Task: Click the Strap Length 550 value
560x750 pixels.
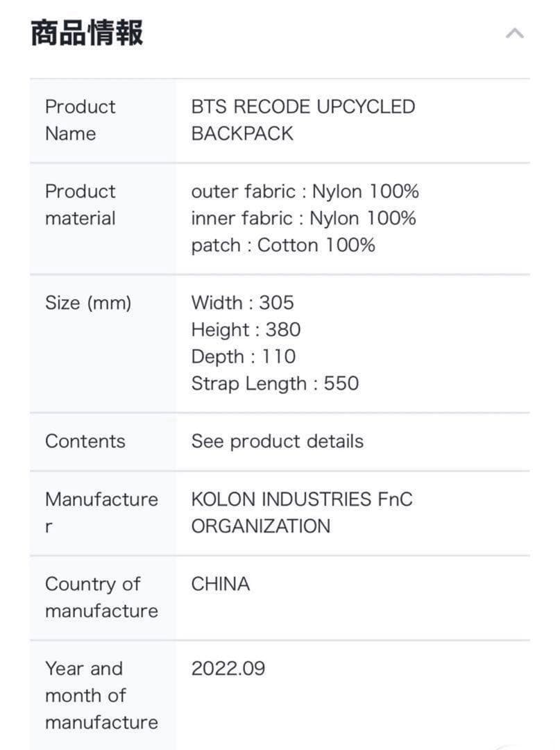Action: (x=275, y=383)
